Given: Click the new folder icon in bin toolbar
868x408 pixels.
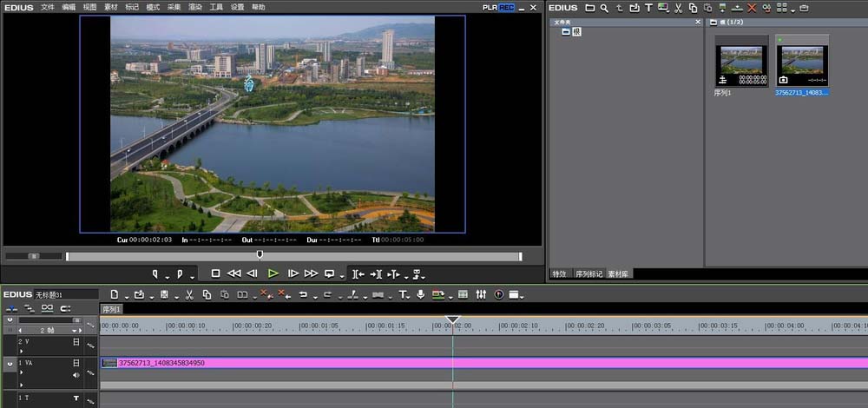Looking at the screenshot, I should (590, 8).
